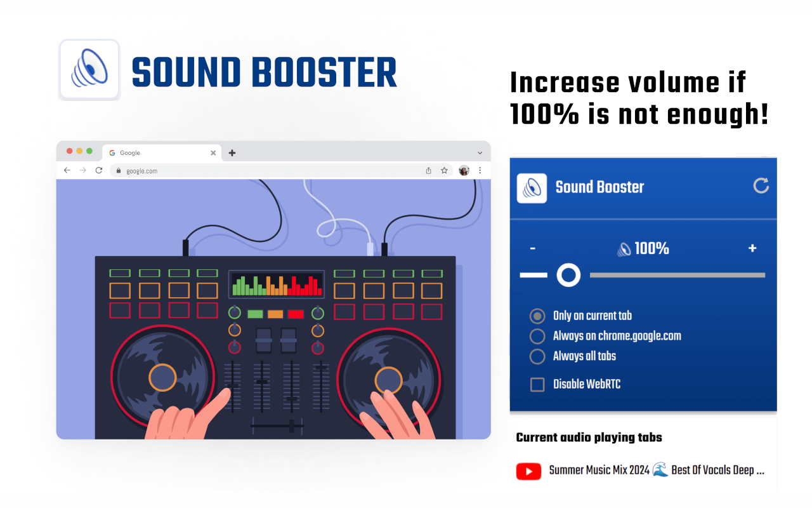Click the reset refresh icon in Sound Booster

pyautogui.click(x=761, y=186)
